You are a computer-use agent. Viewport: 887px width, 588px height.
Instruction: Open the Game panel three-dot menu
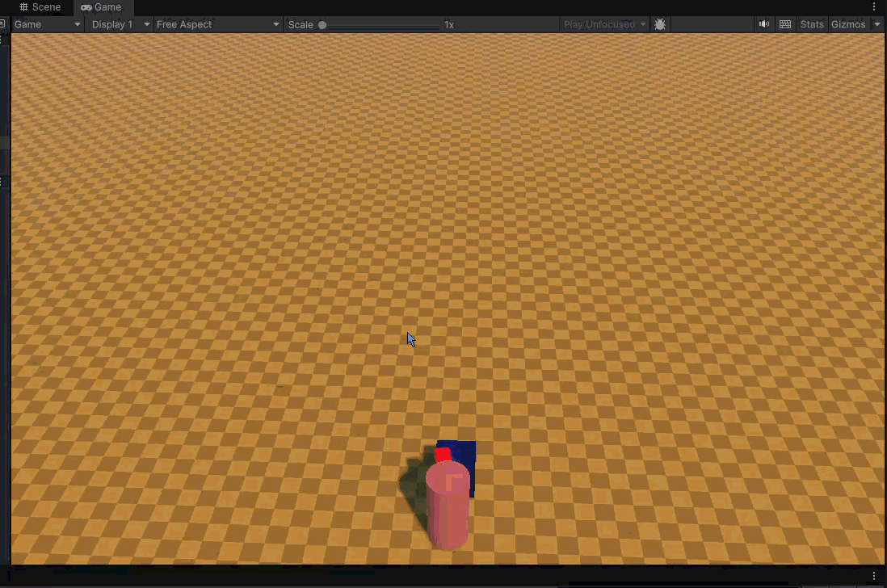(874, 6)
